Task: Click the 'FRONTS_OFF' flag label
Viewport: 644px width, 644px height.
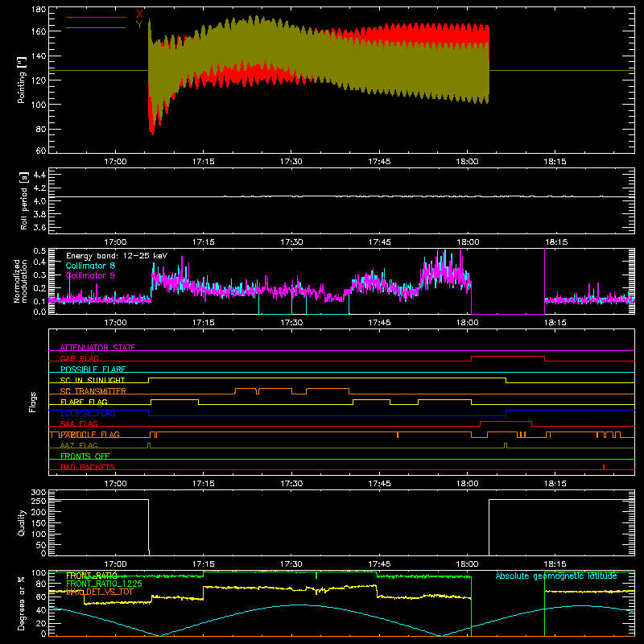Action: click(x=85, y=456)
